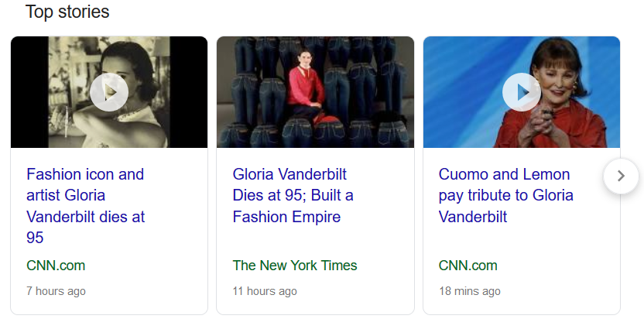Play the Cuomo and Lemon tribute video
The width and height of the screenshot is (644, 319).
pos(522,93)
